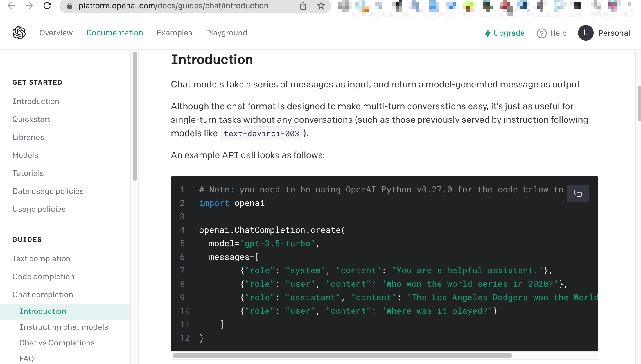Open the Code completion guide

click(43, 276)
